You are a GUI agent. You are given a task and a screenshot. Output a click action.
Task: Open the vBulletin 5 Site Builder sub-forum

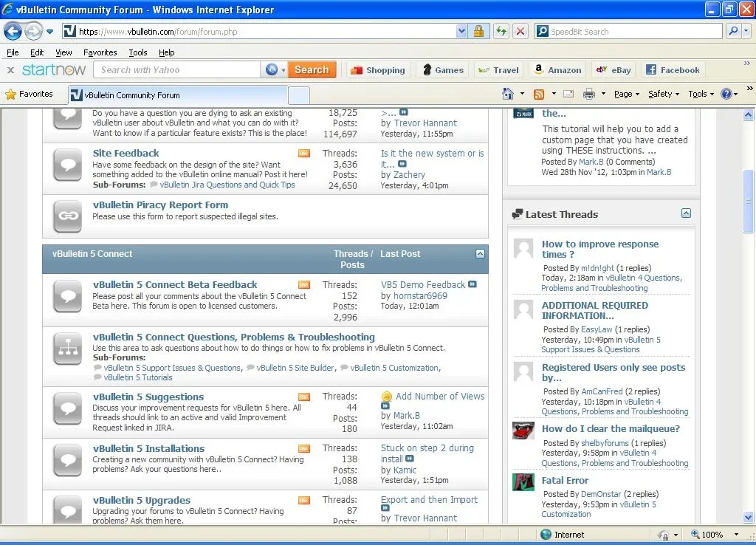[x=295, y=368]
